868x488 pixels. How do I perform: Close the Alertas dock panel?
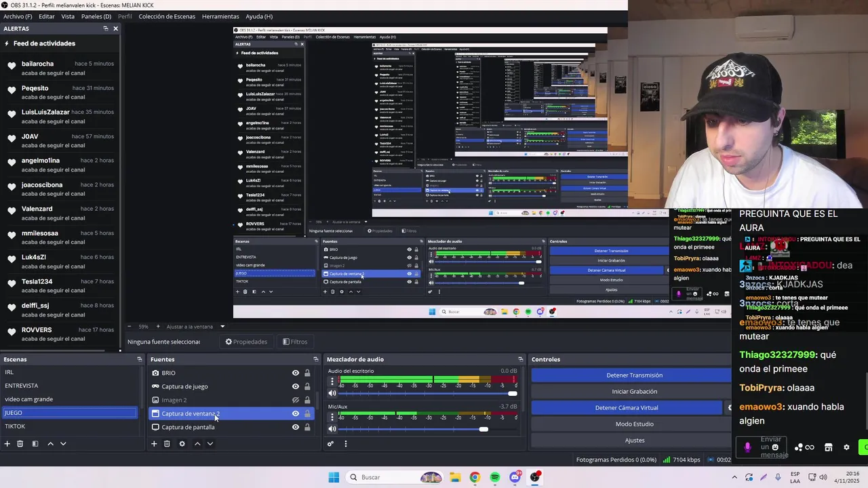(x=115, y=28)
